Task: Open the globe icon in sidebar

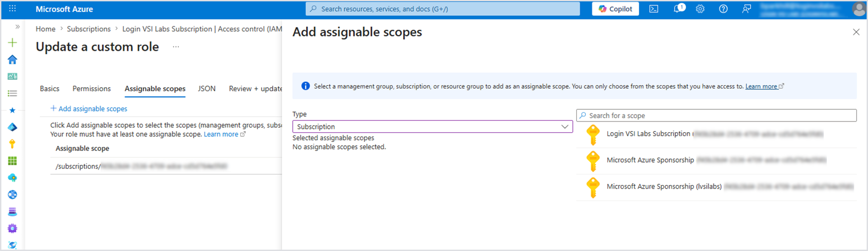Action: click(13, 195)
